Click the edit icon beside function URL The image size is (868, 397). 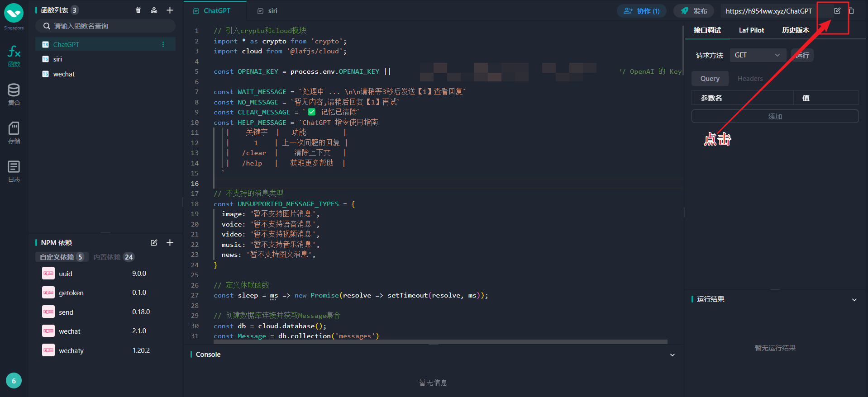837,11
